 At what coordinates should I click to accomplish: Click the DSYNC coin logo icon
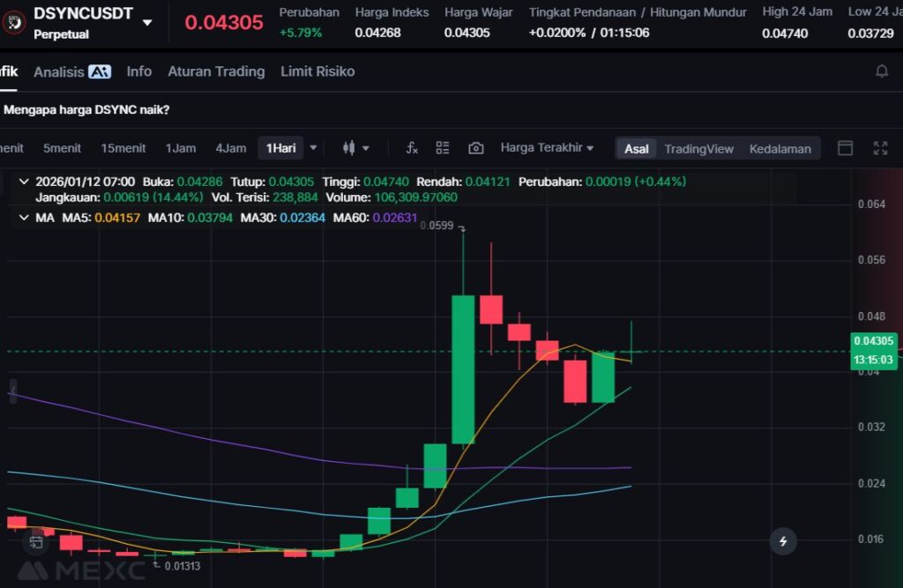(13, 22)
